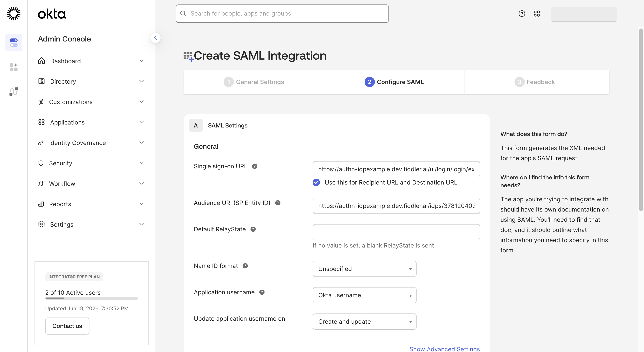The width and height of the screenshot is (644, 352).
Task: Click the Settings gear icon in sidebar
Action: click(42, 224)
